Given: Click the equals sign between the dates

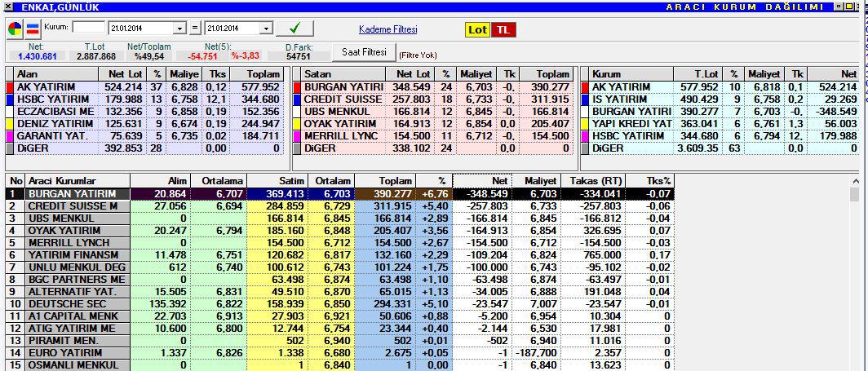Looking at the screenshot, I should coord(196,29).
